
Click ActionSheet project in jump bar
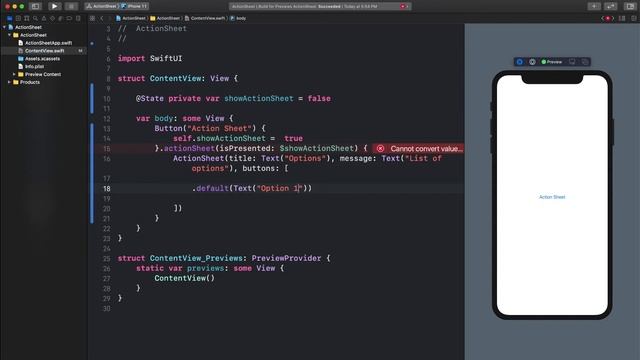131,18
